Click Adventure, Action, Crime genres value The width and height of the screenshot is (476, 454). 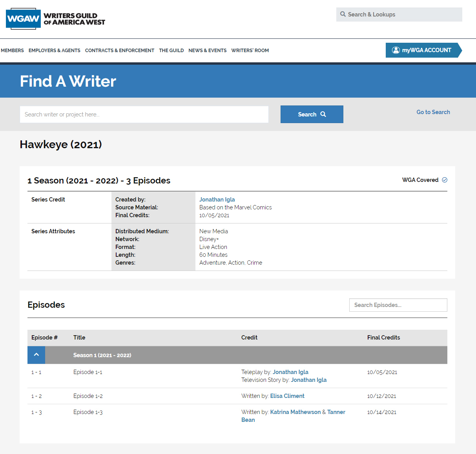pyautogui.click(x=231, y=263)
